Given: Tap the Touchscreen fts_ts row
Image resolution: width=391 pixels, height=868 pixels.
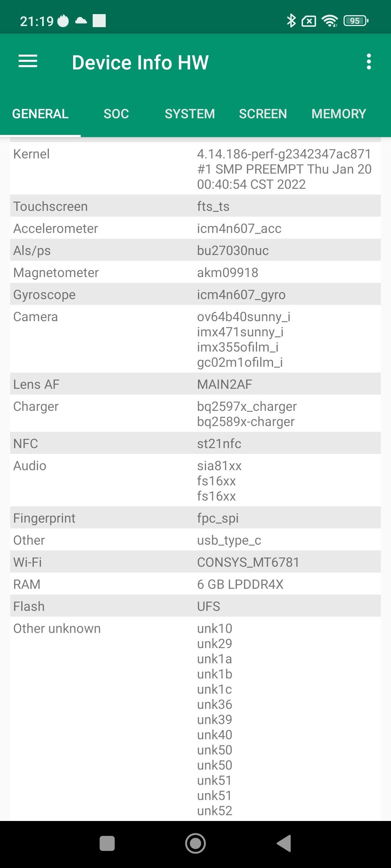Looking at the screenshot, I should coord(195,206).
